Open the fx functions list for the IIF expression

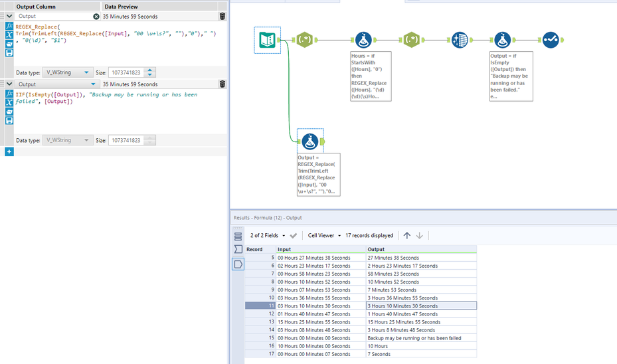pyautogui.click(x=9, y=94)
